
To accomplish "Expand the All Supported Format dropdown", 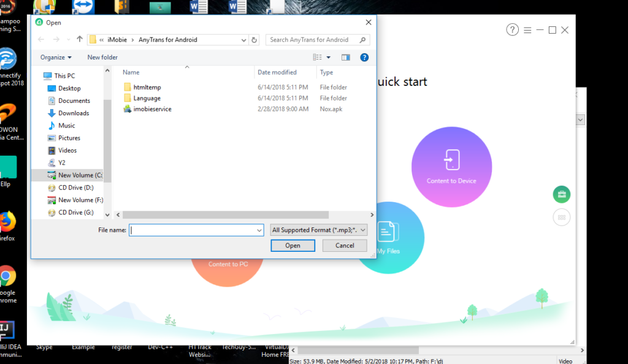I will tap(364, 230).
